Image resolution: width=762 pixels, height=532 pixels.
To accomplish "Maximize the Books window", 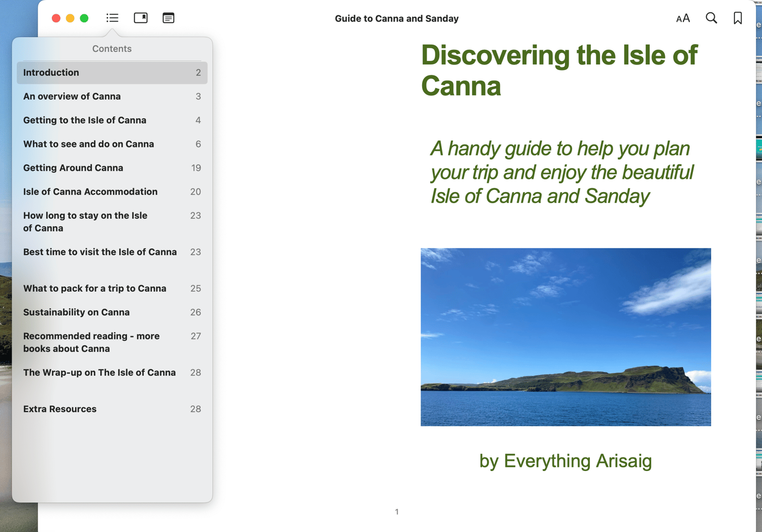I will click(x=84, y=18).
